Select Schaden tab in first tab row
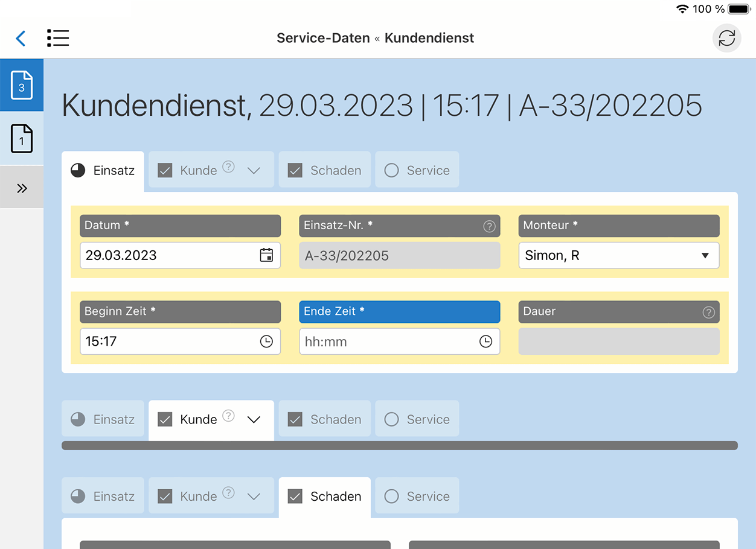Viewport: 756px width, 549px height. pos(325,171)
